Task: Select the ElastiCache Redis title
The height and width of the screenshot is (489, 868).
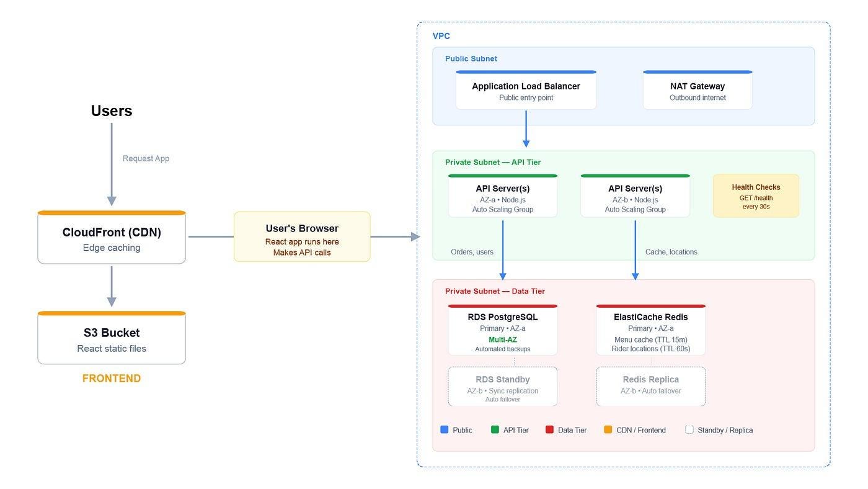Action: (x=651, y=317)
